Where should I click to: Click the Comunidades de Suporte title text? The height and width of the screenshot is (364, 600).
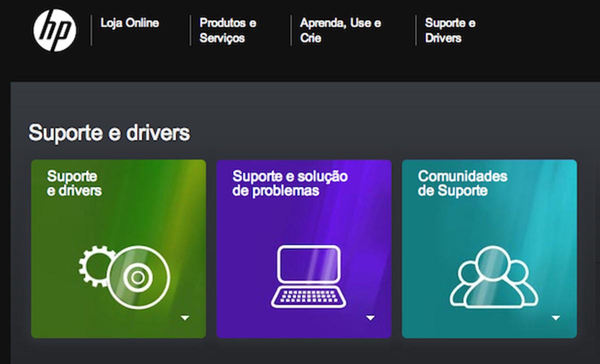tap(462, 183)
